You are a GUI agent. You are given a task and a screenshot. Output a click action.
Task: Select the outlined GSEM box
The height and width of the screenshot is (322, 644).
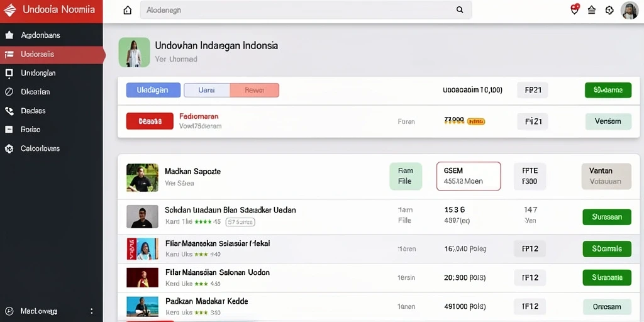coord(469,176)
